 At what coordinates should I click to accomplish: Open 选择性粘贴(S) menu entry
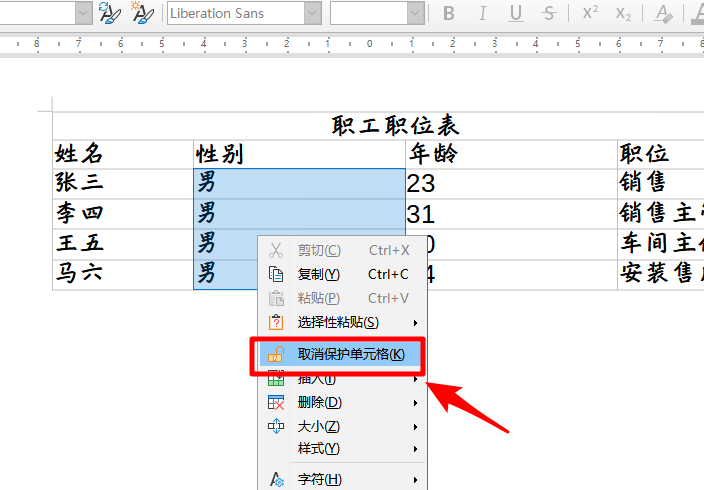343,322
